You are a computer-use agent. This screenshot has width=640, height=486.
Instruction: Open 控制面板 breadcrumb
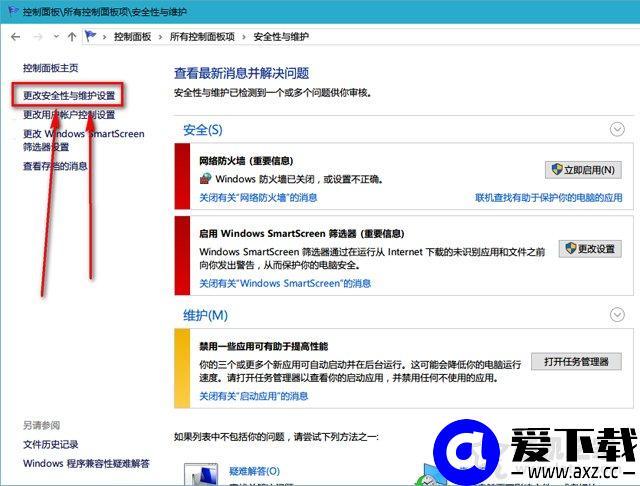click(132, 37)
